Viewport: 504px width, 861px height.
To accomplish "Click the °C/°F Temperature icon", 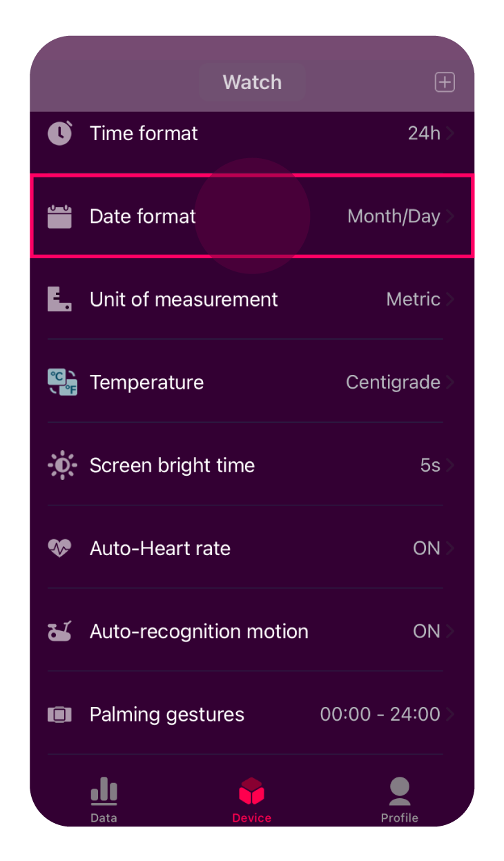I will [62, 383].
